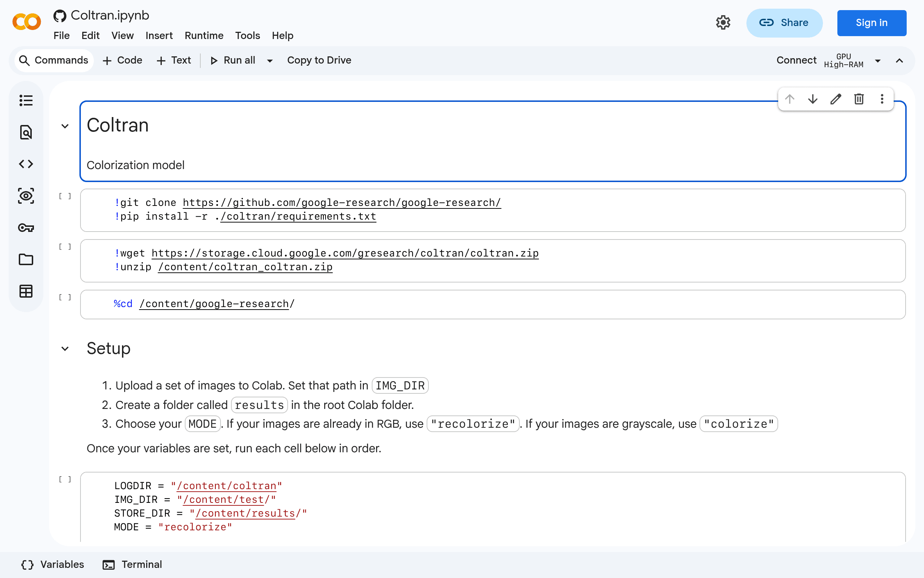Open the eye-scan inspector sidebar icon
Viewport: 924px width, 578px height.
(26, 196)
